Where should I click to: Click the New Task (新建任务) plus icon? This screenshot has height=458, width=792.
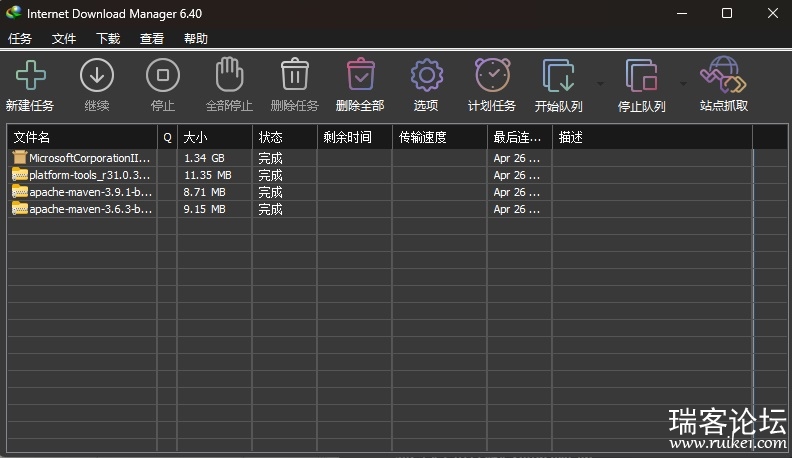(31, 75)
